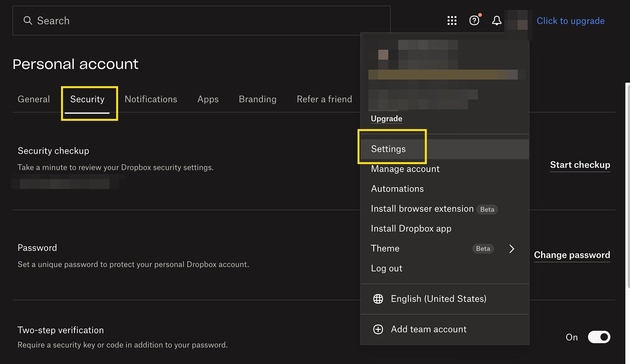Choose Install browser extension
630x364 pixels.
445,209
